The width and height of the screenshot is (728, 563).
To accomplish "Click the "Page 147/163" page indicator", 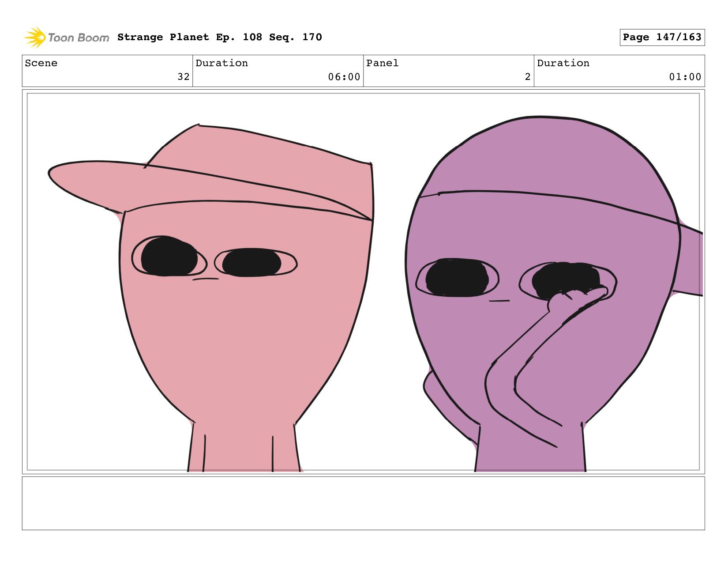I will point(662,37).
